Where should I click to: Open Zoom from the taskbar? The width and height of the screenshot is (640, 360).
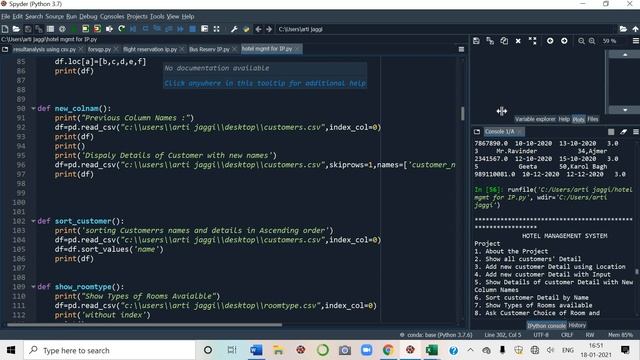point(366,350)
